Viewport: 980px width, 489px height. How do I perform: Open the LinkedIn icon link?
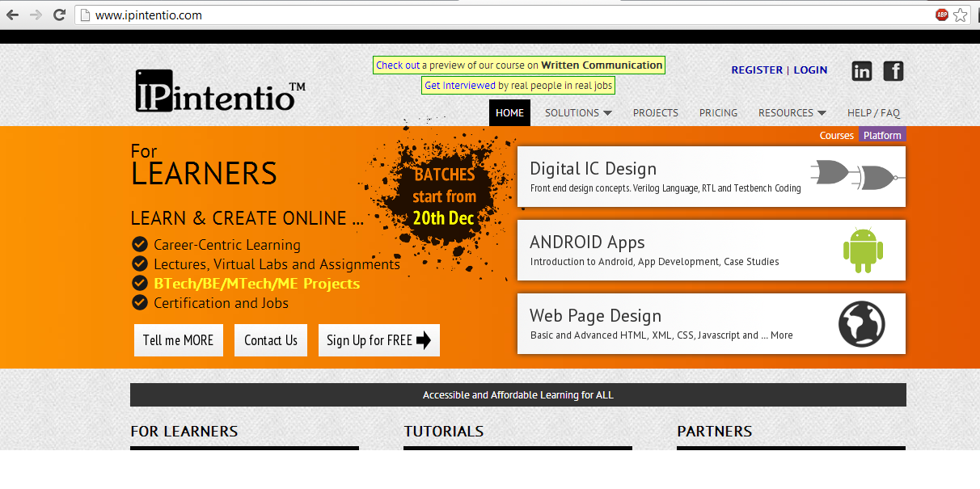(x=862, y=71)
